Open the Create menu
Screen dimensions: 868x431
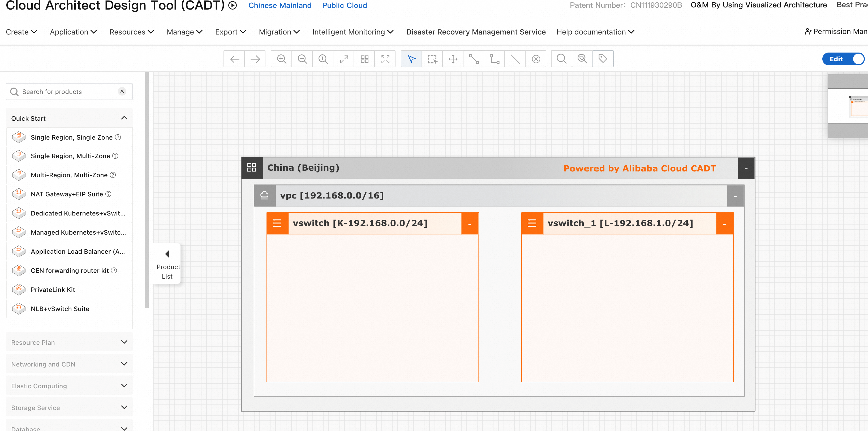tap(21, 32)
